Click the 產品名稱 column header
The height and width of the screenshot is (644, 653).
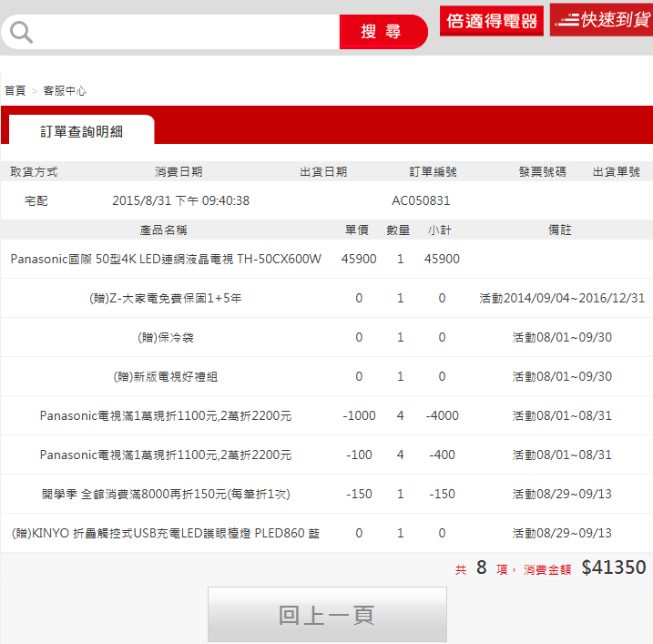click(x=163, y=230)
